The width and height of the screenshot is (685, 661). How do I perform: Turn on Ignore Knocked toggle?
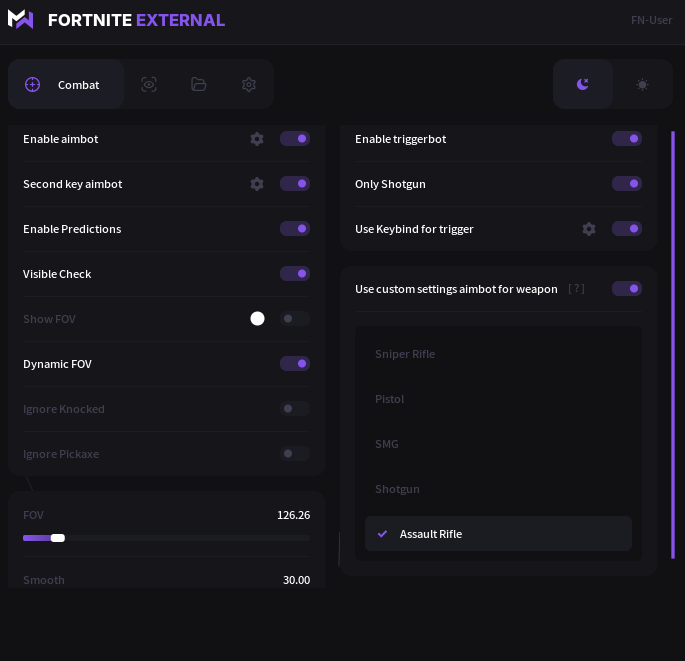(295, 408)
